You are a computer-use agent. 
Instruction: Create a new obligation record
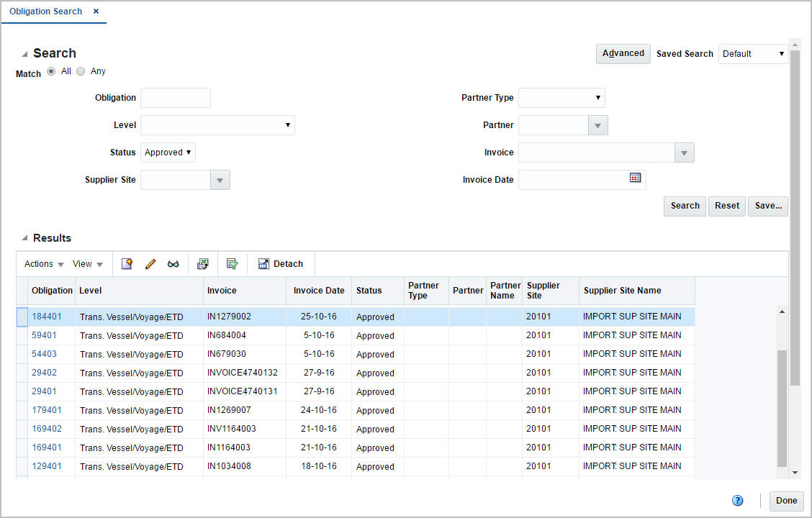tap(127, 263)
